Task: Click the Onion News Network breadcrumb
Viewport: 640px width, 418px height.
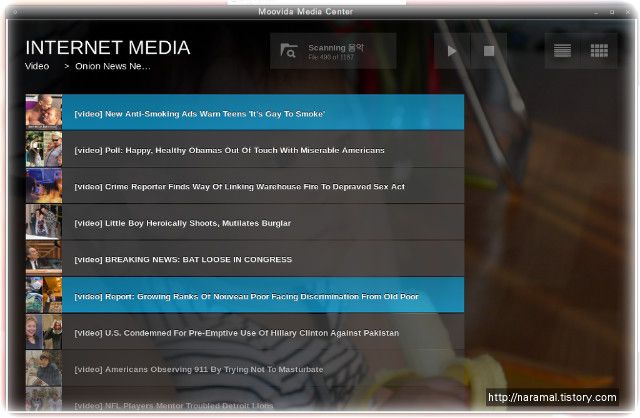Action: (113, 66)
